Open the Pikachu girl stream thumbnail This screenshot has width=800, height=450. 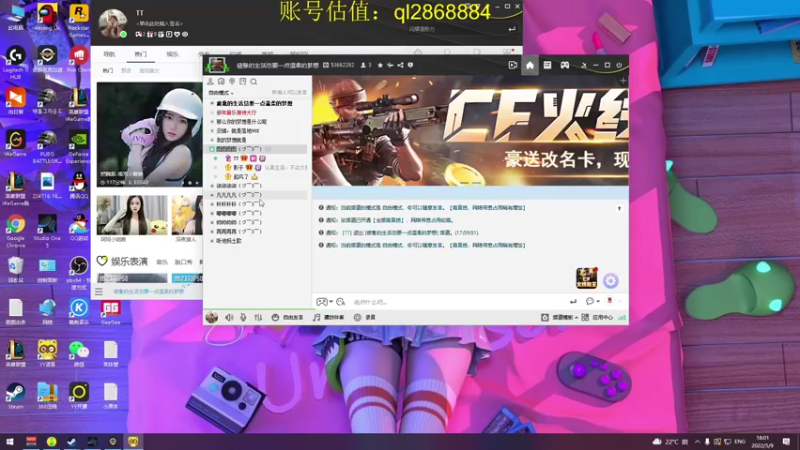click(132, 215)
